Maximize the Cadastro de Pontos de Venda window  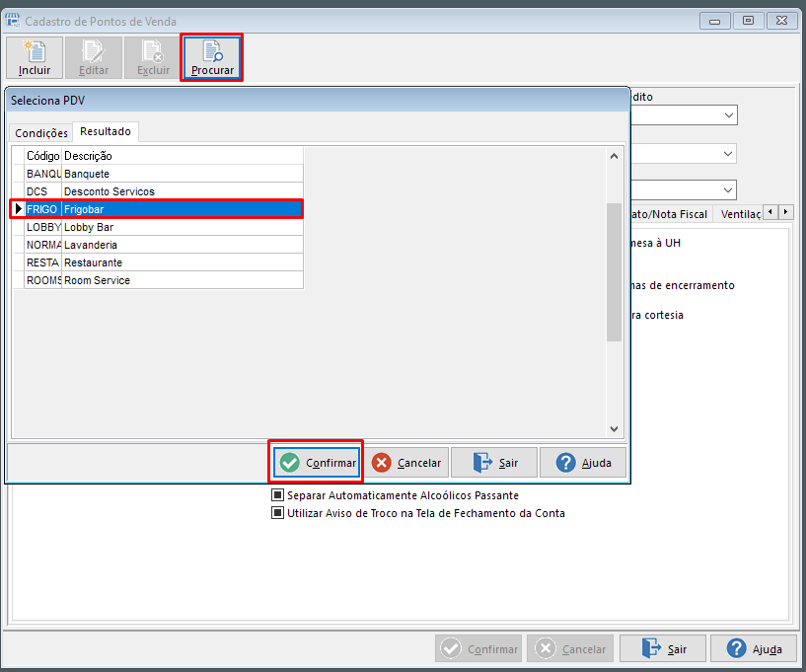pos(748,21)
